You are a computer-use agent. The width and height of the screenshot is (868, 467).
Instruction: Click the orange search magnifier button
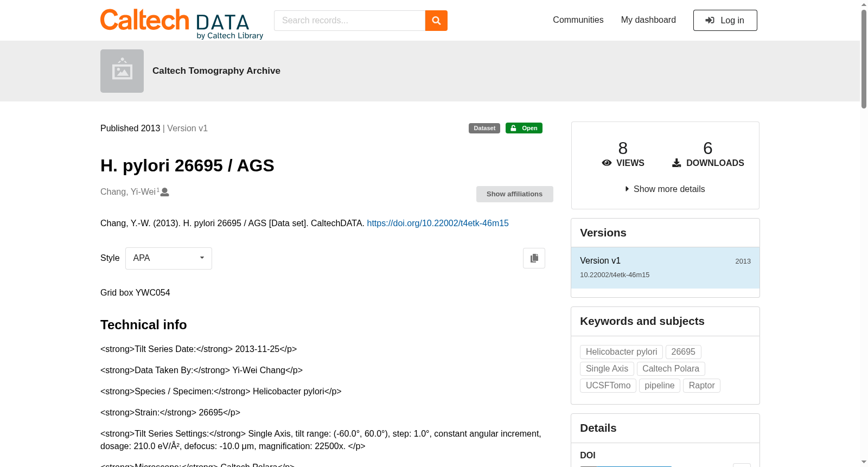coord(436,21)
